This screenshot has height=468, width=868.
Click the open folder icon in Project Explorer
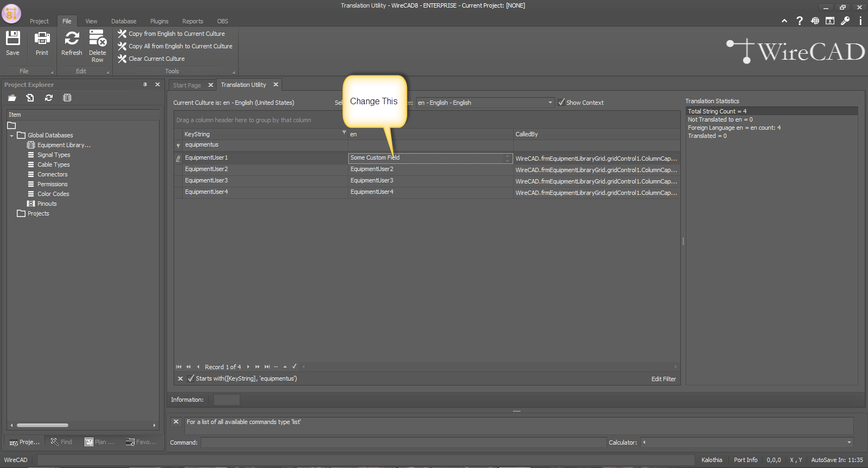click(12, 98)
